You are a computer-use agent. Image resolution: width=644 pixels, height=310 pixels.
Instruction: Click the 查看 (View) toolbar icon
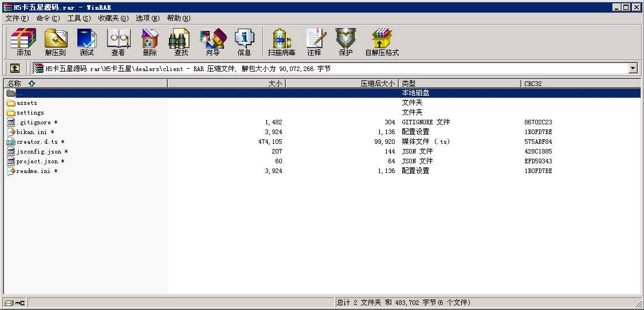coord(118,38)
